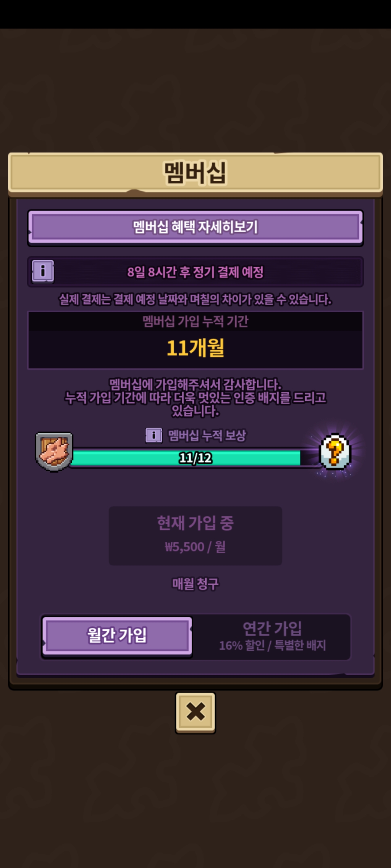Tap info icon next to 멤버십 누적 보상
The width and height of the screenshot is (391, 868).
click(154, 435)
